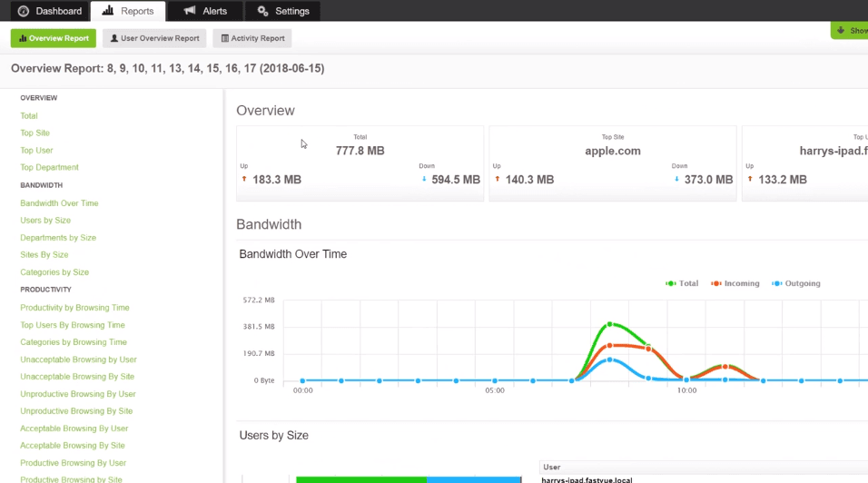868x483 pixels.
Task: Go to Top Site section
Action: tap(35, 133)
